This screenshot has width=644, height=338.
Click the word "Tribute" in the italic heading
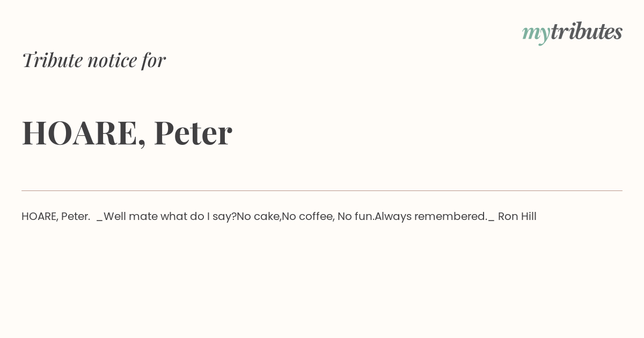click(x=52, y=60)
